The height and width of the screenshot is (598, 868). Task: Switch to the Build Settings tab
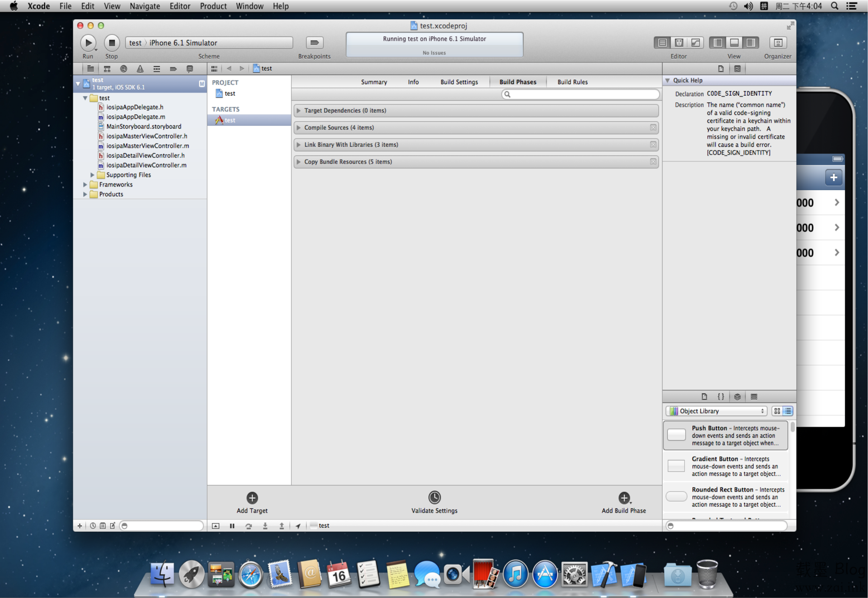(459, 82)
